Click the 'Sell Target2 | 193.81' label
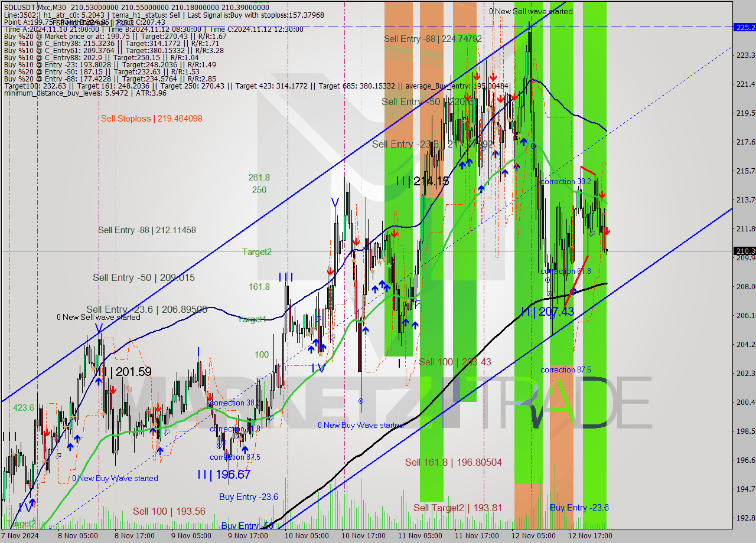Screen dimensions: 756x543 [458, 508]
